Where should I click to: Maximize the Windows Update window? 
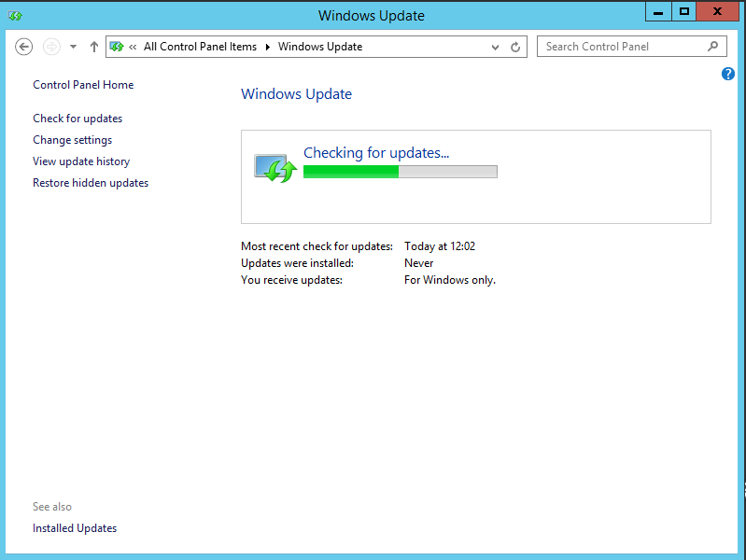point(684,12)
